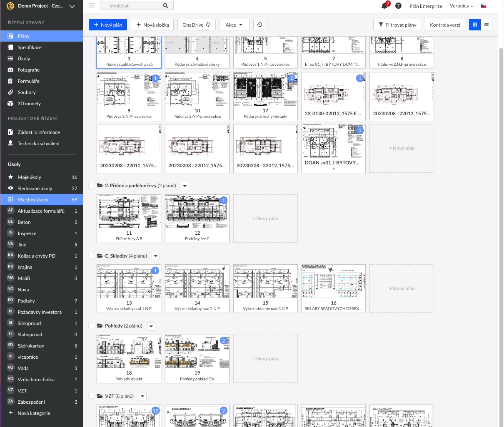Click the plus icon beside Nová kategorie
Image resolution: width=504 pixels, height=427 pixels.
coord(10,413)
